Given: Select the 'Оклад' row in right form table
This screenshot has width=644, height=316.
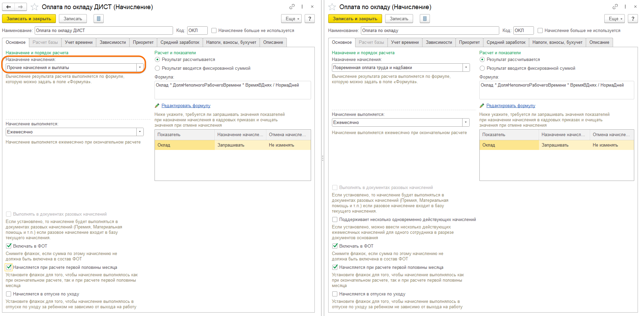Looking at the screenshot, I should [508, 145].
